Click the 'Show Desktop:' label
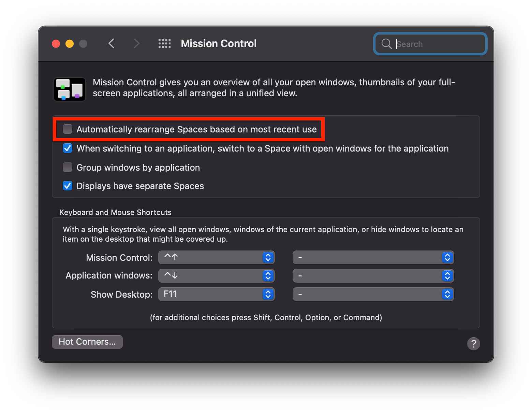This screenshot has width=532, height=413. tap(121, 295)
